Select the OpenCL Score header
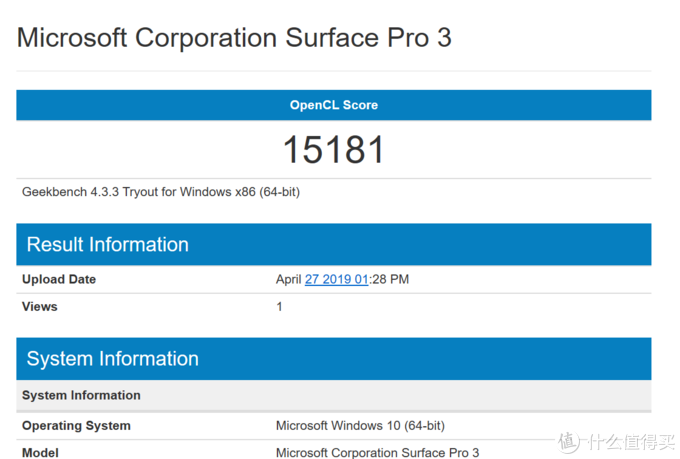 click(x=334, y=105)
